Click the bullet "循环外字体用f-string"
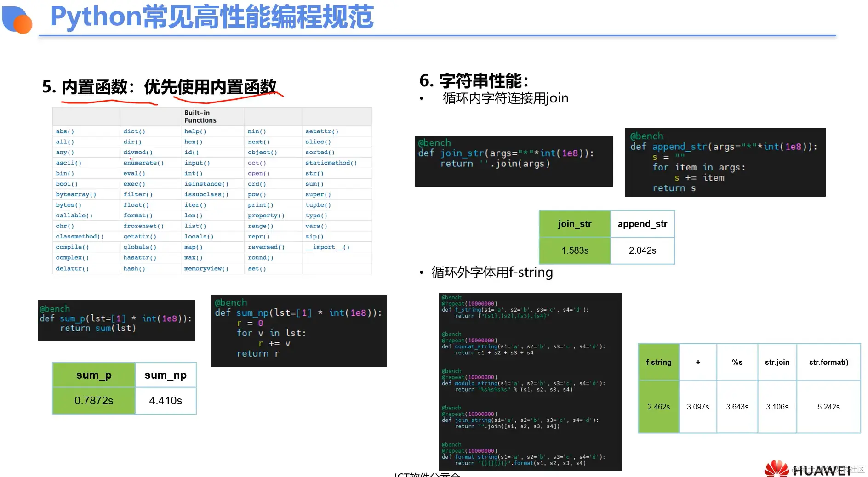This screenshot has height=477, width=868. tap(492, 273)
